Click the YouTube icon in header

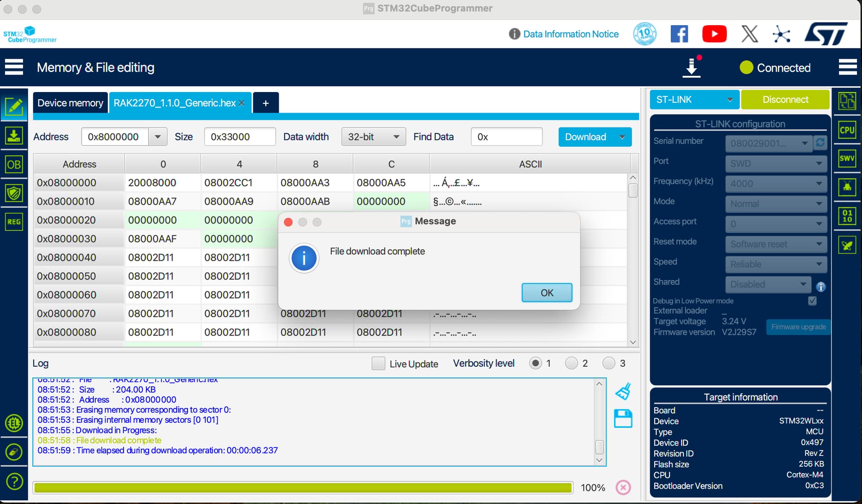pos(714,34)
